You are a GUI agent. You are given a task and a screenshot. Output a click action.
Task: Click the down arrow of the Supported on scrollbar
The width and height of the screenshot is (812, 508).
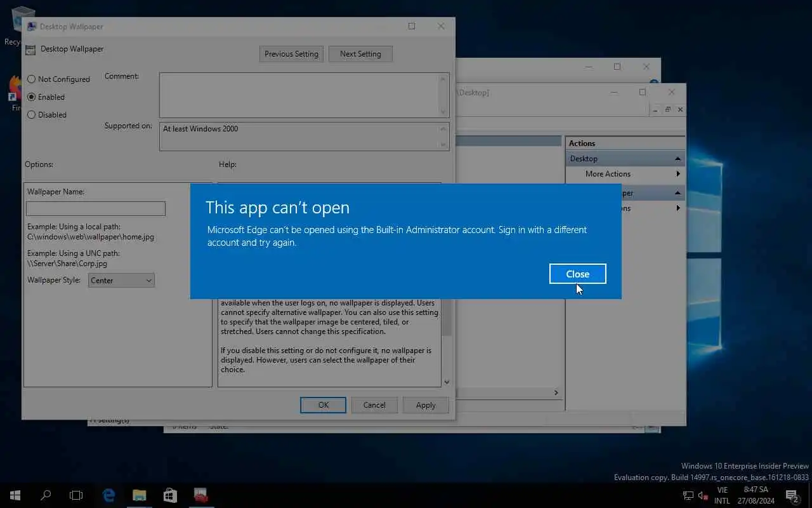pyautogui.click(x=443, y=145)
